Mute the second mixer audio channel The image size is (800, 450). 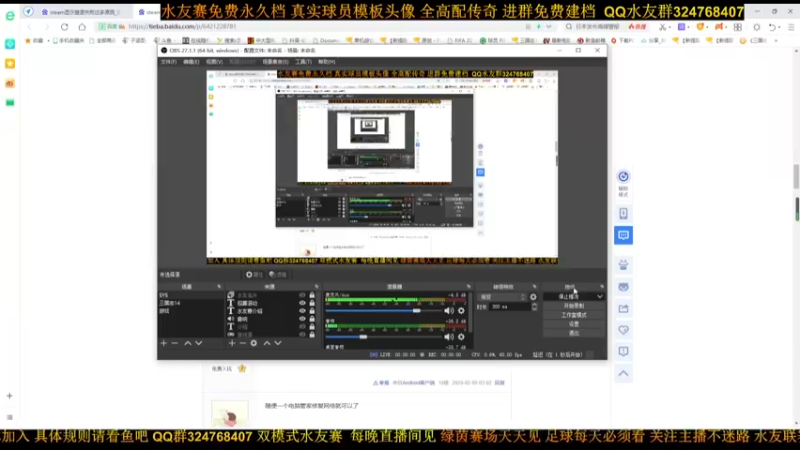pos(448,337)
